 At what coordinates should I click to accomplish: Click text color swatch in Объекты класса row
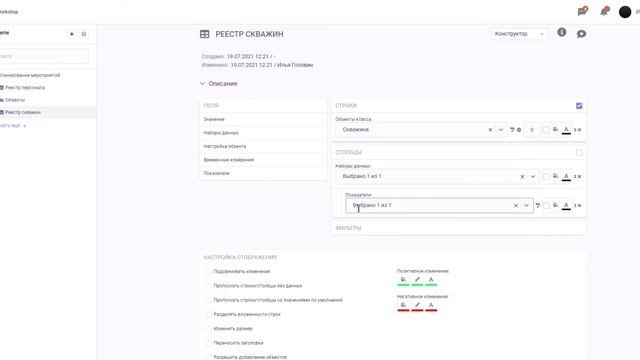[566, 130]
